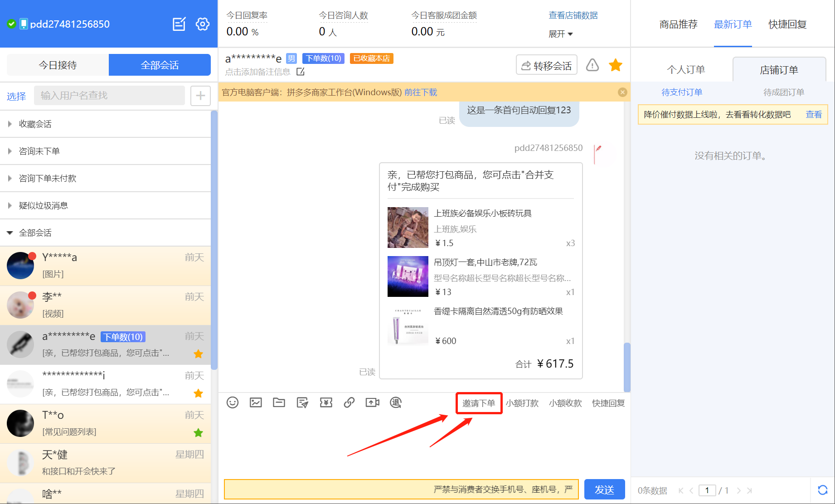Switch to 今日接待 tab
The image size is (835, 504).
(58, 65)
